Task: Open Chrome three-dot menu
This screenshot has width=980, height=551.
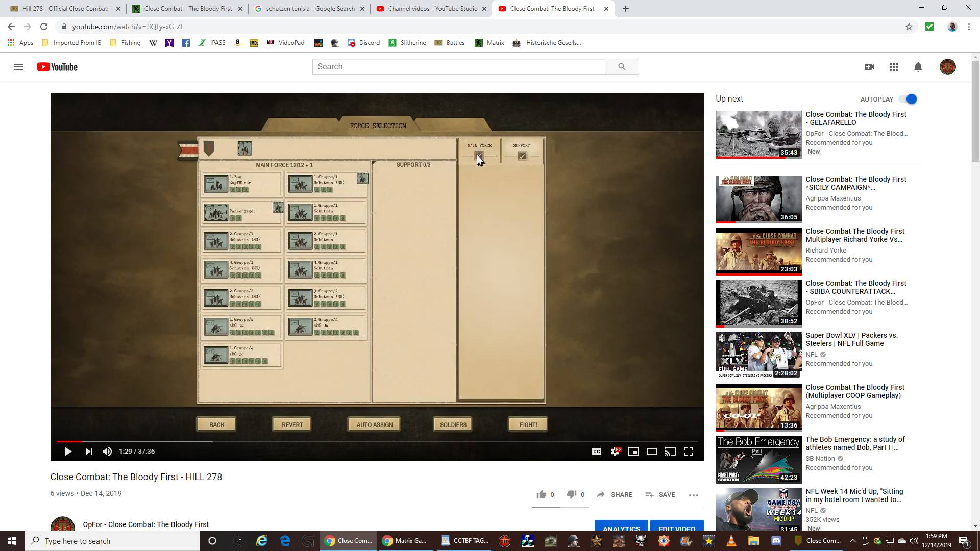Action: click(x=969, y=27)
